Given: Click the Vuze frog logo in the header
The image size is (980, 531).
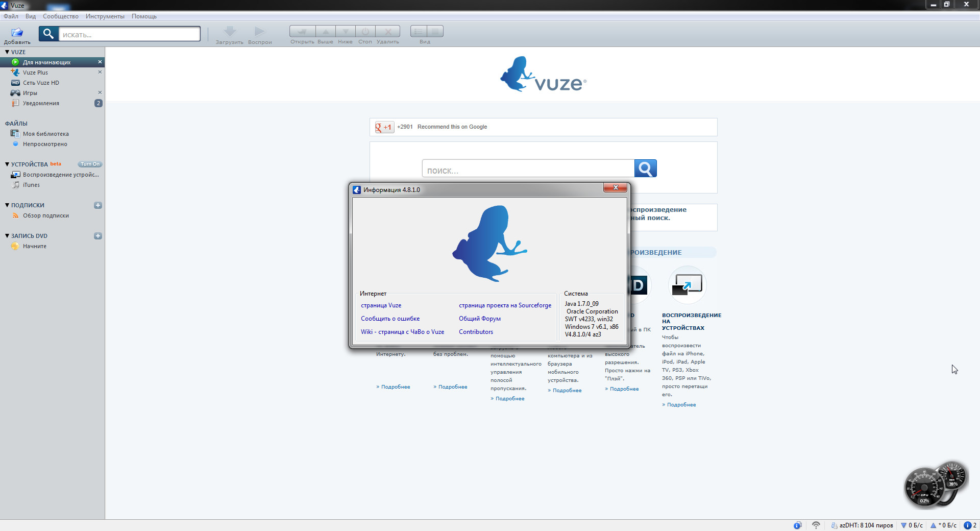Looking at the screenshot, I should [543, 75].
